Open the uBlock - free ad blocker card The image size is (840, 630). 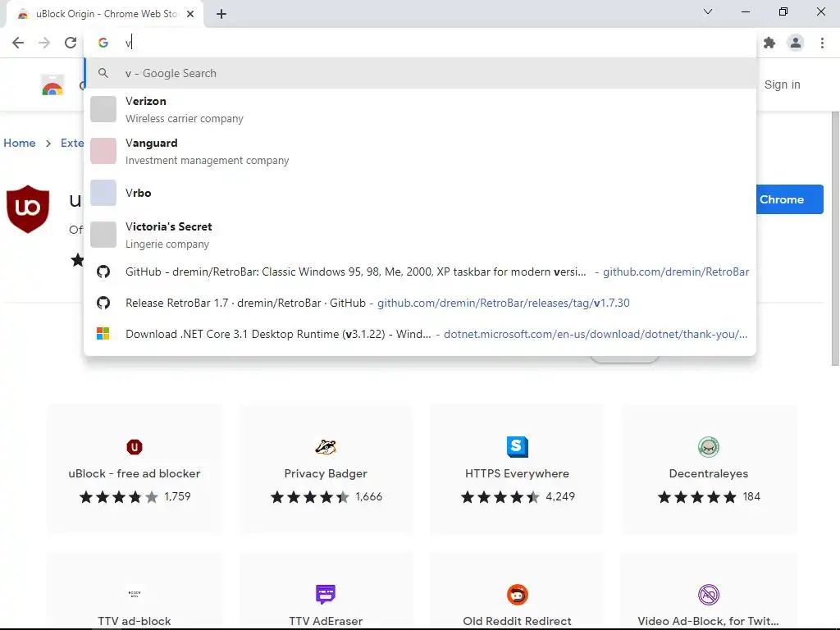pos(135,470)
